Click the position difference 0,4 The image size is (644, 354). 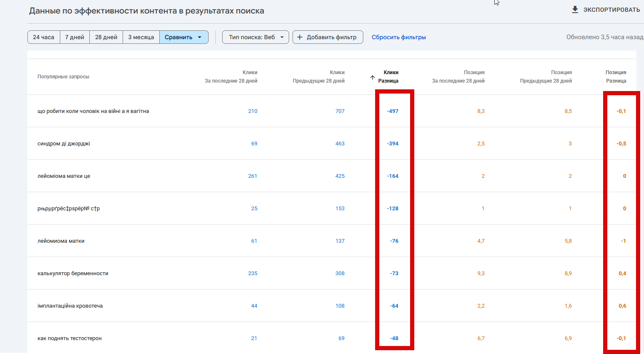(622, 274)
